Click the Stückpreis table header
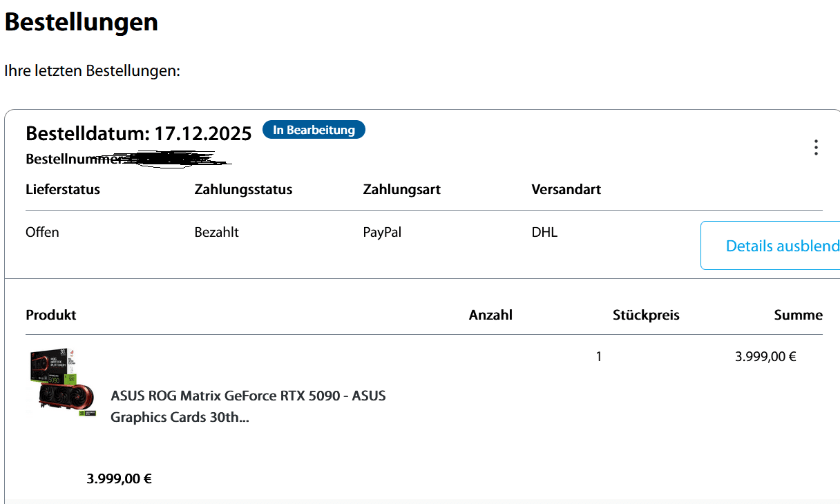Image resolution: width=840 pixels, height=504 pixels. click(646, 315)
